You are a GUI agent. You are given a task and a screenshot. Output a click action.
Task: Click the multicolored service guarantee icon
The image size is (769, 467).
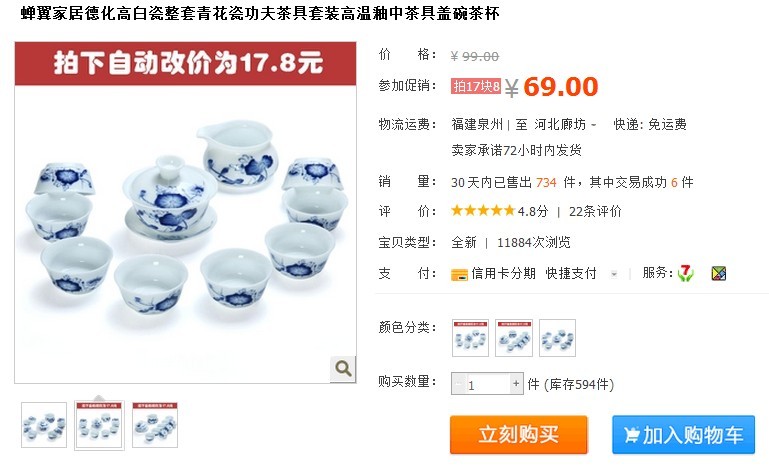pos(718,273)
